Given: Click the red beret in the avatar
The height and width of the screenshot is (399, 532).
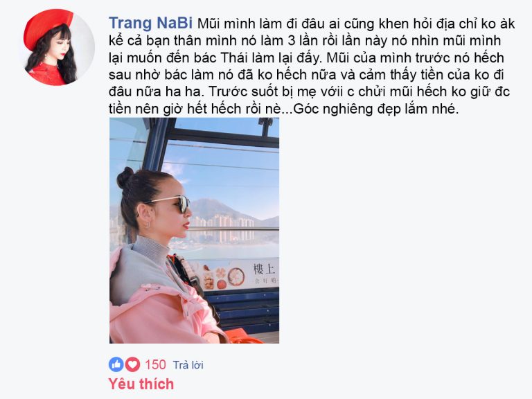Looking at the screenshot, I should (x=48, y=28).
